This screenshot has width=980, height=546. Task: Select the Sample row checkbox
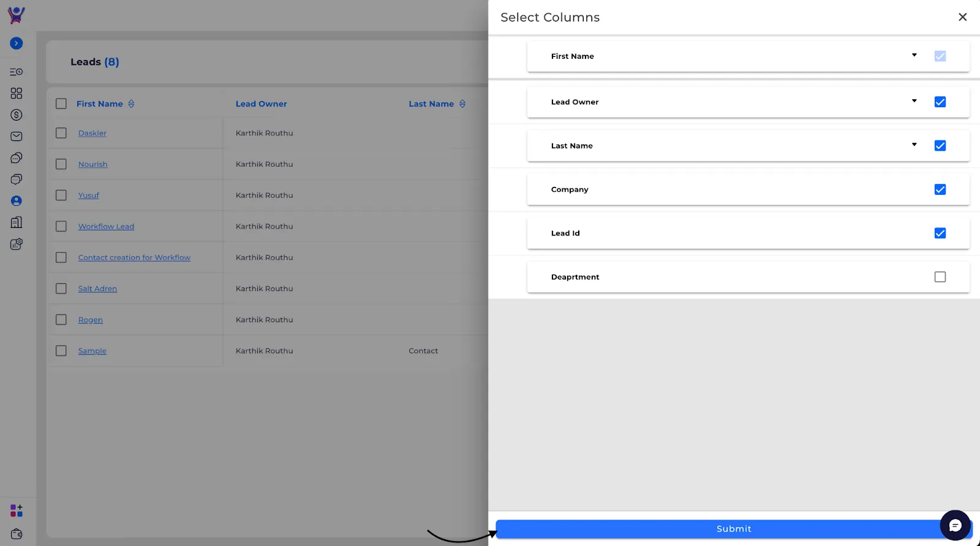(61, 351)
